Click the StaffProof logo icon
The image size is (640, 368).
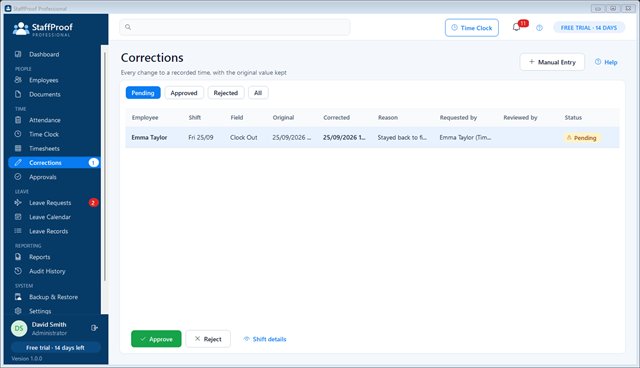pos(21,29)
